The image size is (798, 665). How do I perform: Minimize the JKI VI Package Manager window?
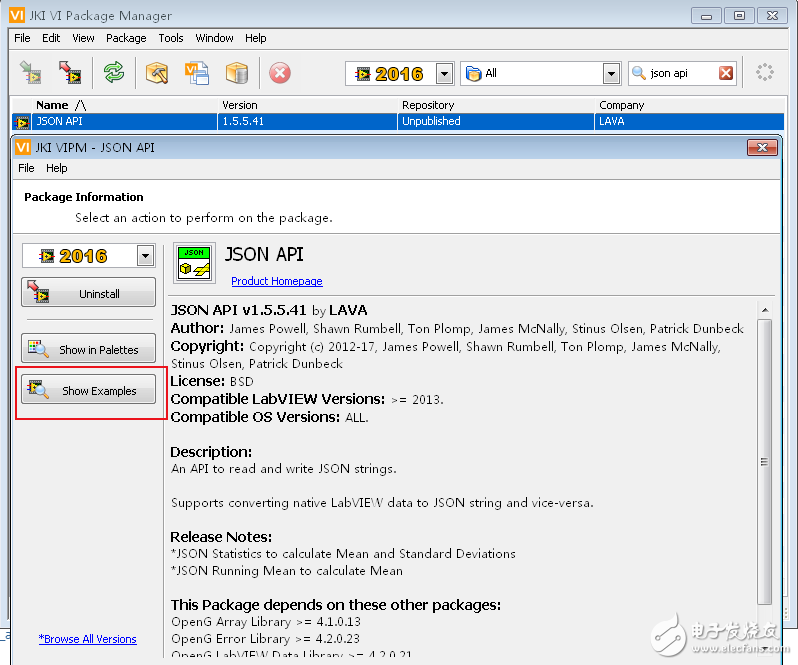coord(706,16)
